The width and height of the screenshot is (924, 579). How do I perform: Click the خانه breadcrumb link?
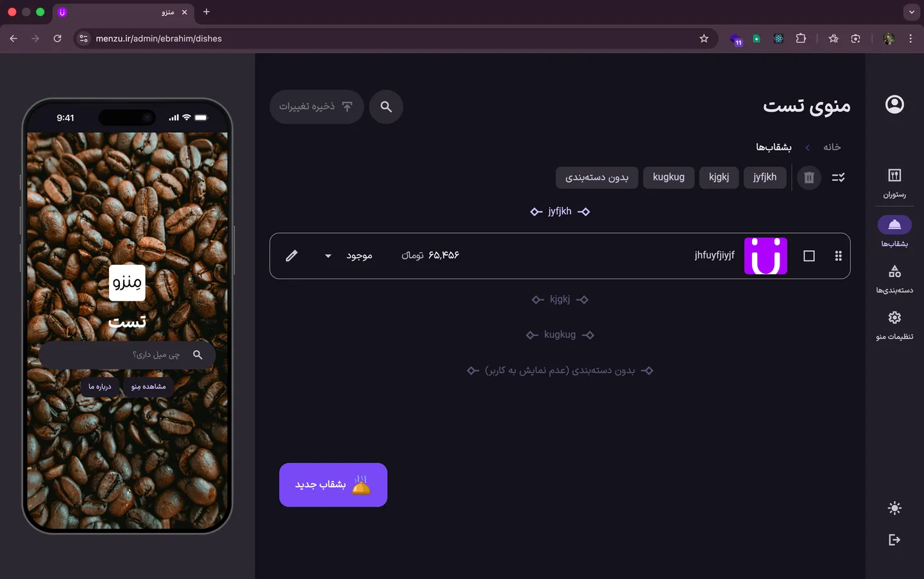click(x=832, y=147)
